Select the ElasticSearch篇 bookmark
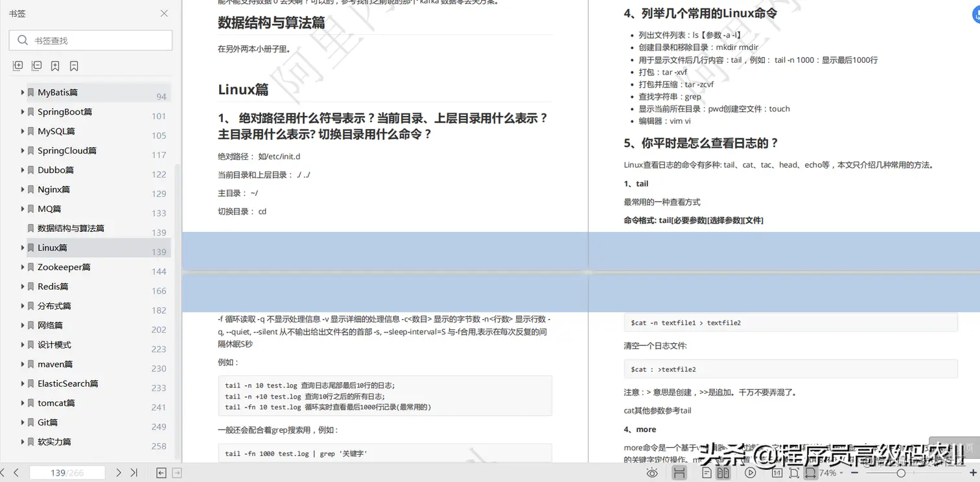This screenshot has width=980, height=482. (68, 384)
